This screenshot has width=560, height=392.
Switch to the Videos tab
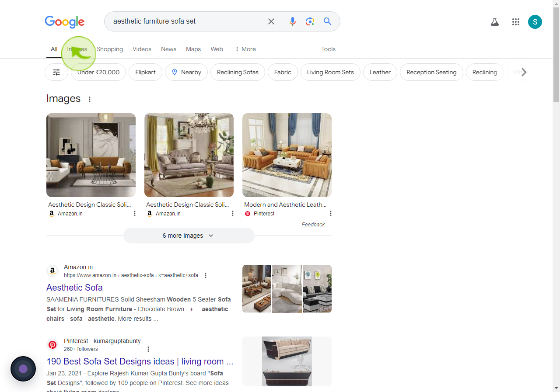[142, 49]
